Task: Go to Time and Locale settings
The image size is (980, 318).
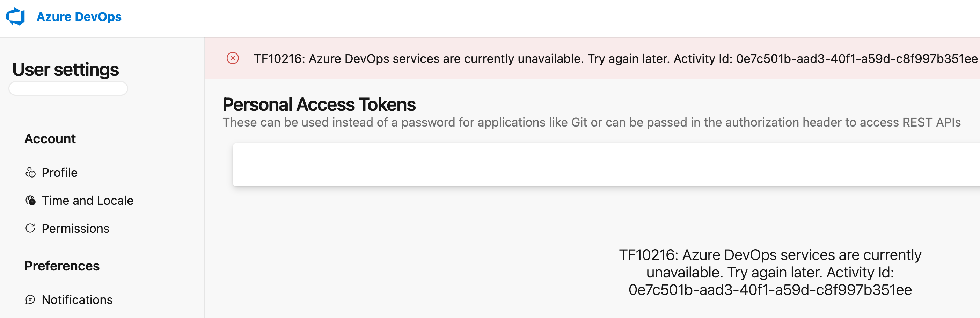Action: coord(88,200)
